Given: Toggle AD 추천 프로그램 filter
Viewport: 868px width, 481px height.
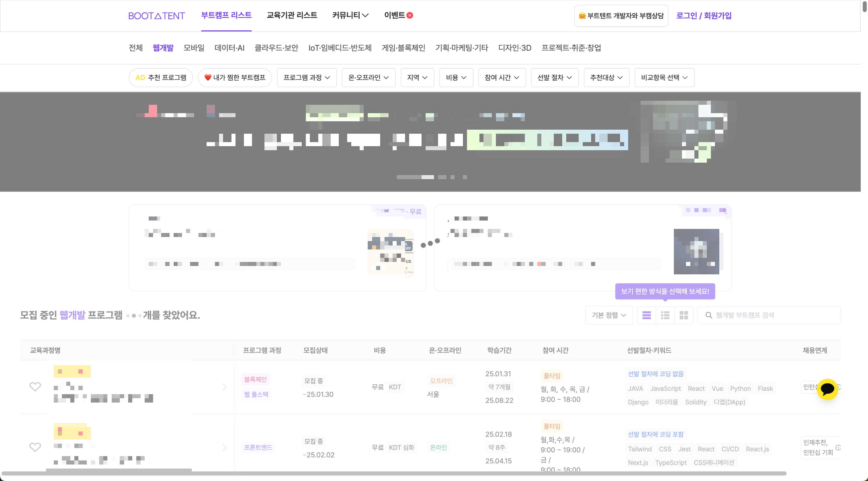Looking at the screenshot, I should 161,78.
